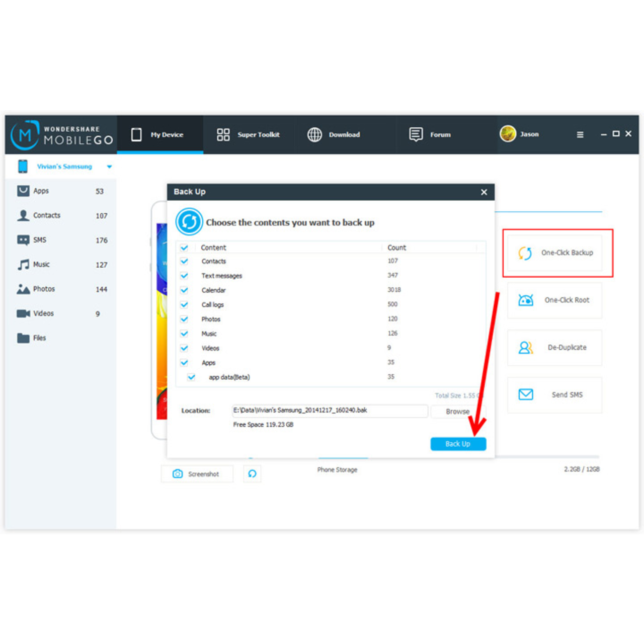Image resolution: width=644 pixels, height=644 pixels.
Task: Open the hamburger menu at top right
Action: point(580,134)
